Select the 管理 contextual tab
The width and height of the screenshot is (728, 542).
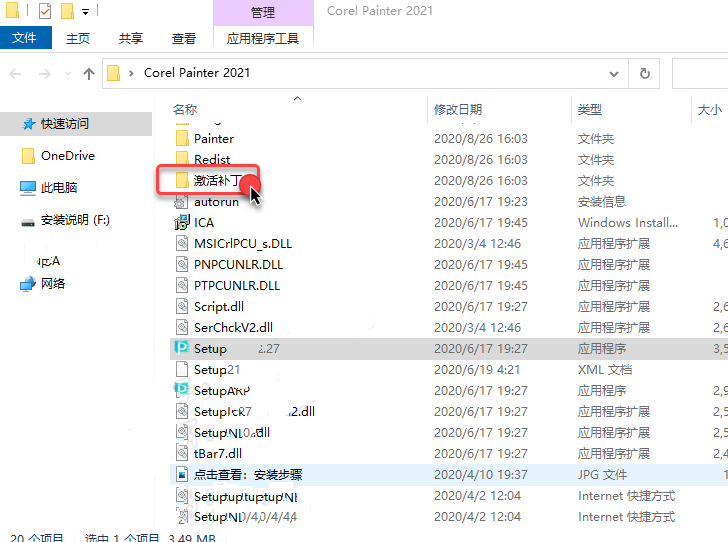263,12
